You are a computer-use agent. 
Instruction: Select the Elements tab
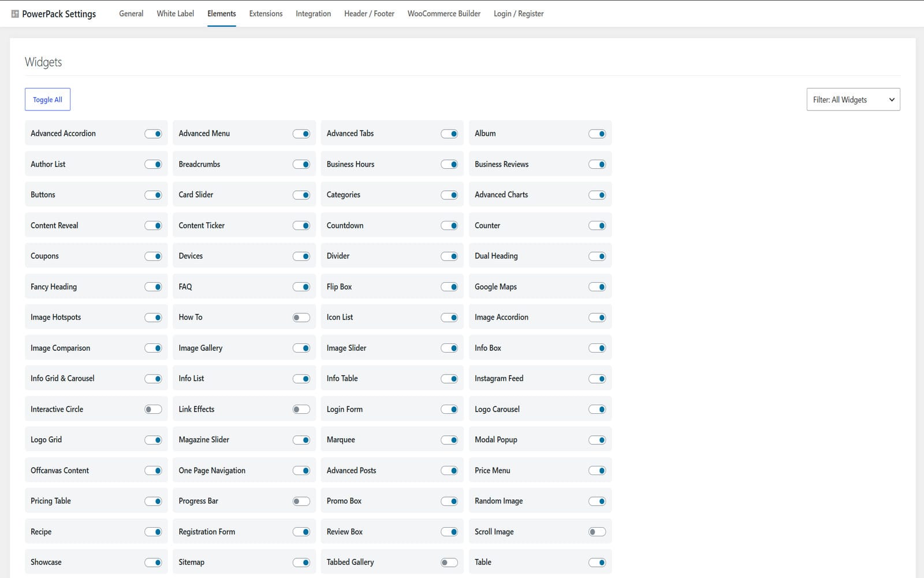(x=222, y=14)
